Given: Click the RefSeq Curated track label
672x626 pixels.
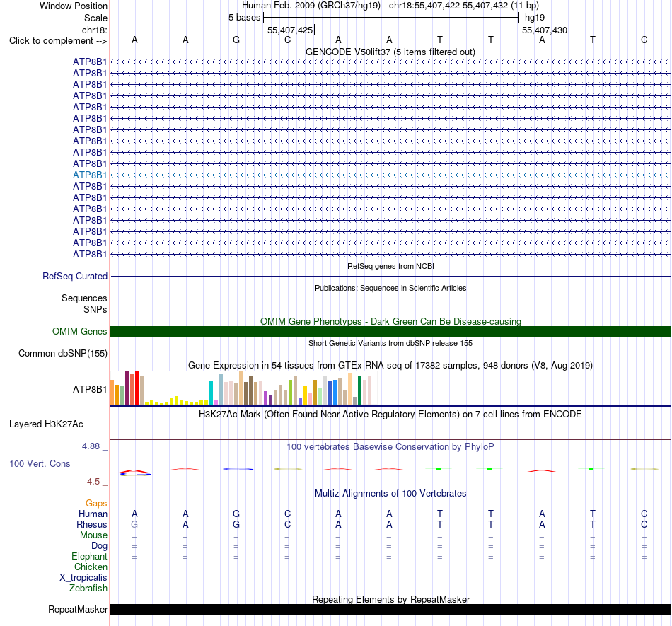Looking at the screenshot, I should (x=74, y=277).
